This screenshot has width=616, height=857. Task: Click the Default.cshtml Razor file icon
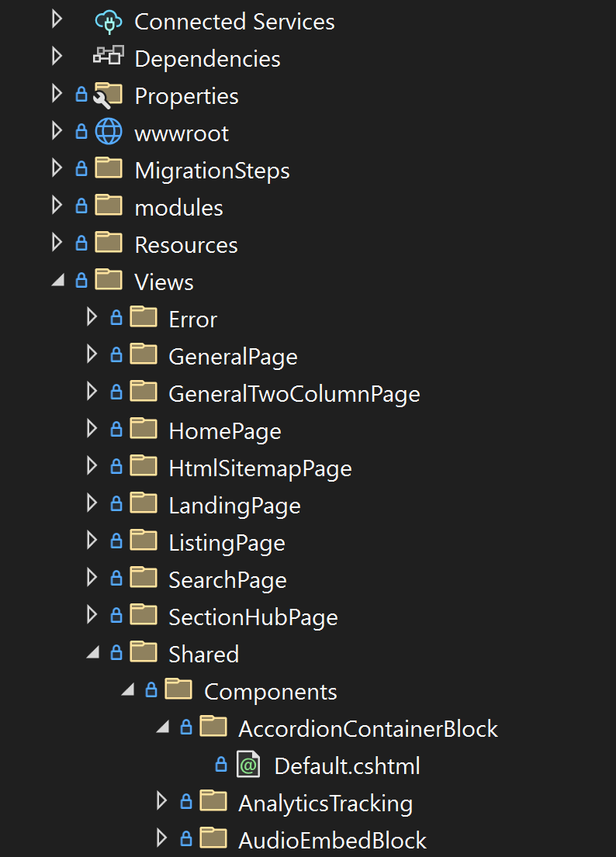click(248, 765)
